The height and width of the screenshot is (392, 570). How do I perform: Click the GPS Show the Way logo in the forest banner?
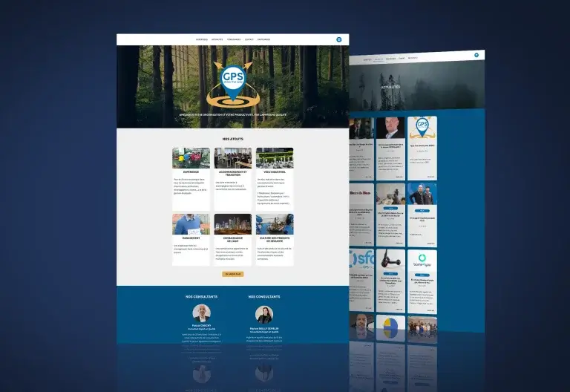coord(233,85)
